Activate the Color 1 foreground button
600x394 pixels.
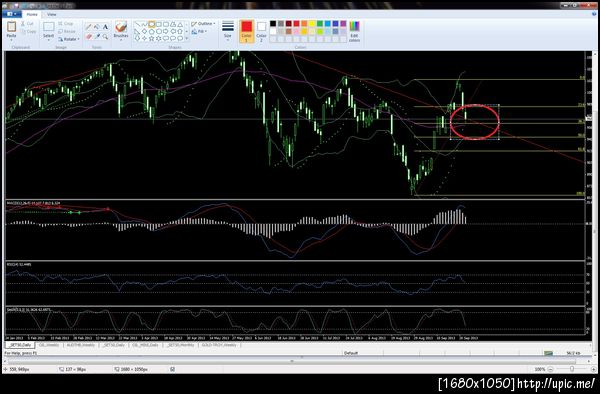point(247,31)
